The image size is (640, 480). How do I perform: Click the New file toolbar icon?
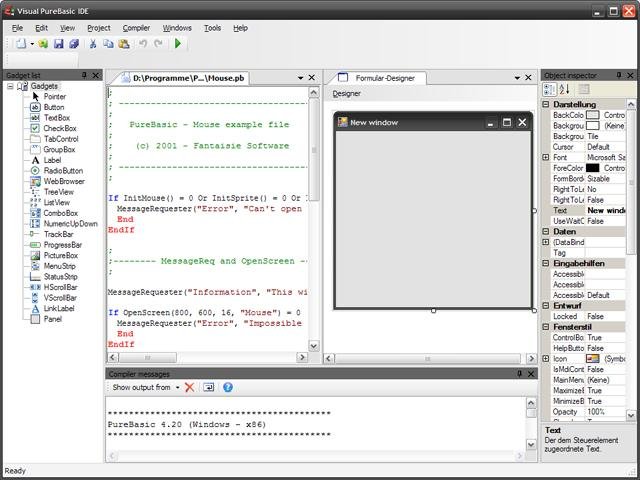[21, 43]
